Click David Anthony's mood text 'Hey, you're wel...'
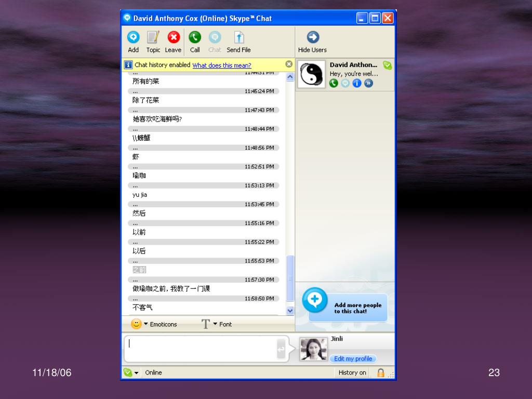 353,74
